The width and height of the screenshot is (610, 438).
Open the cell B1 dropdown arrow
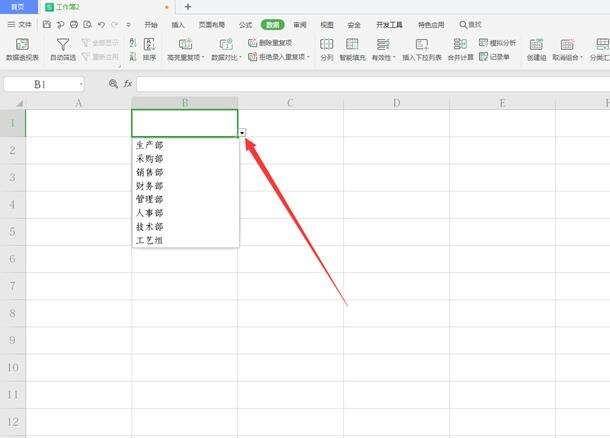click(242, 133)
